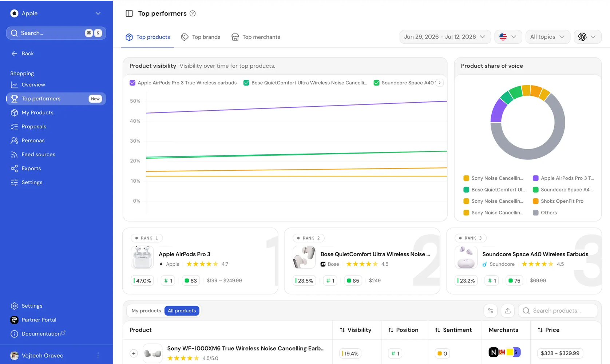The width and height of the screenshot is (610, 364).
Task: Click the export upload icon button
Action: point(508,311)
